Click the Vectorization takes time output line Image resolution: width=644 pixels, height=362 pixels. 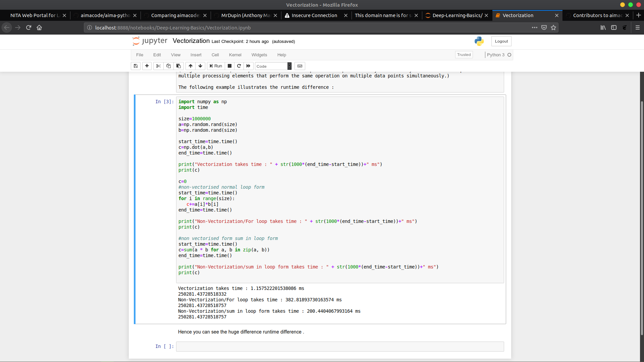[241, 288]
